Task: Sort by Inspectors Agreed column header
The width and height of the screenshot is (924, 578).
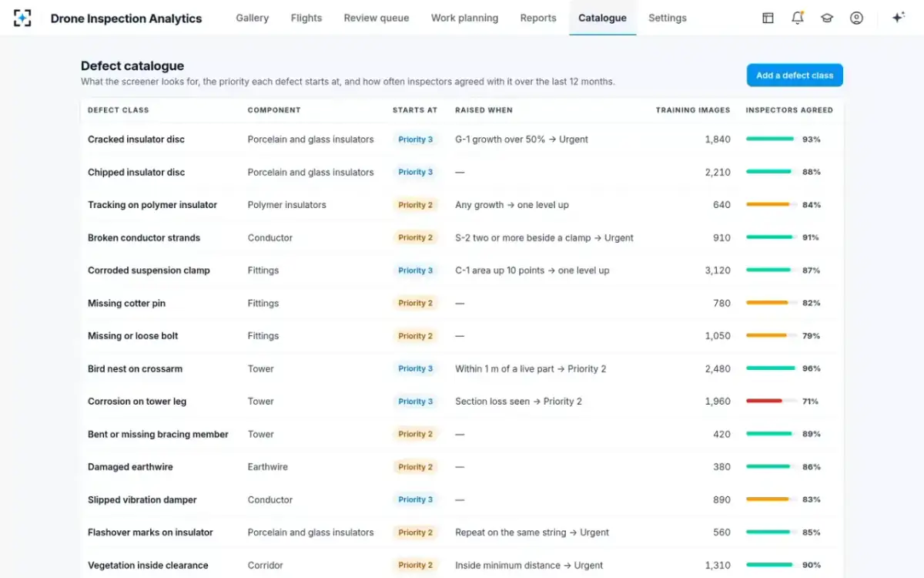Action: pyautogui.click(x=789, y=110)
